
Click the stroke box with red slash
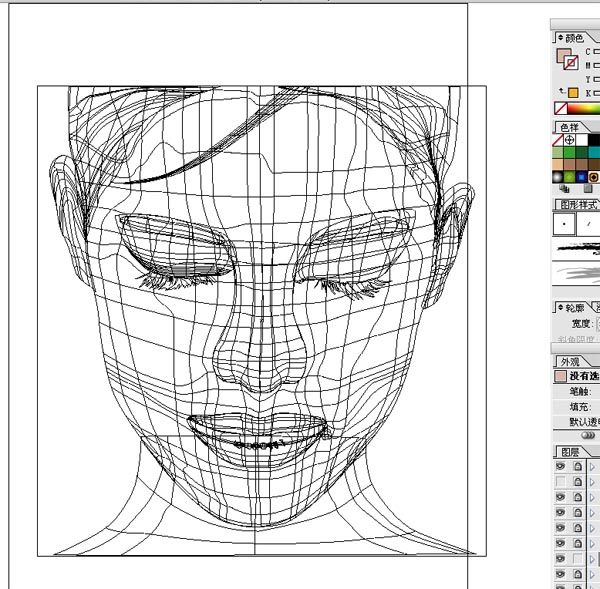coord(571,63)
